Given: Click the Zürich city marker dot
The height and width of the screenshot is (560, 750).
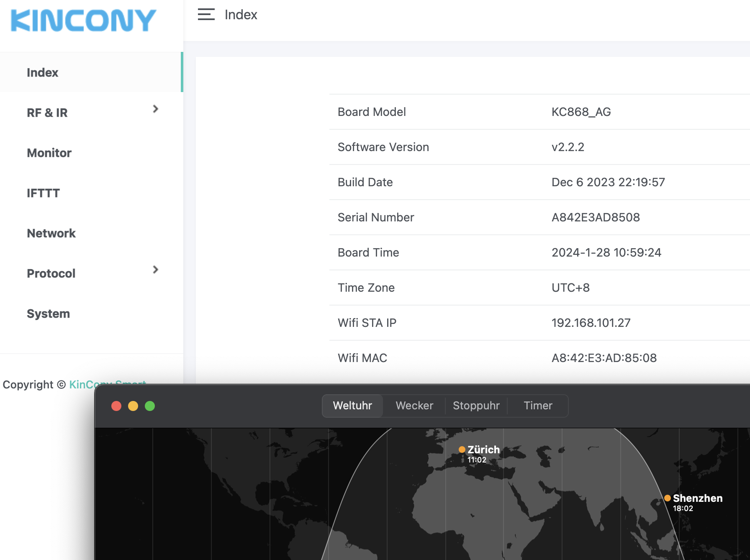Looking at the screenshot, I should click(462, 450).
